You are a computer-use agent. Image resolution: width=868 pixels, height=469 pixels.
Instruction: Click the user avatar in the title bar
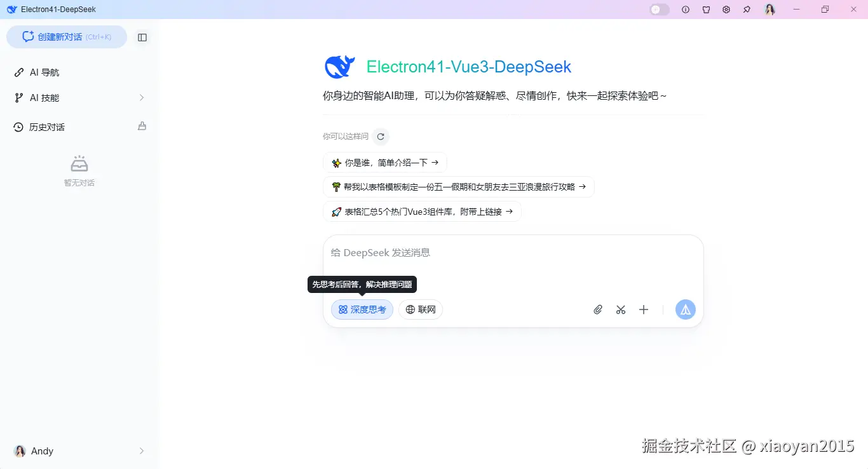click(770, 9)
